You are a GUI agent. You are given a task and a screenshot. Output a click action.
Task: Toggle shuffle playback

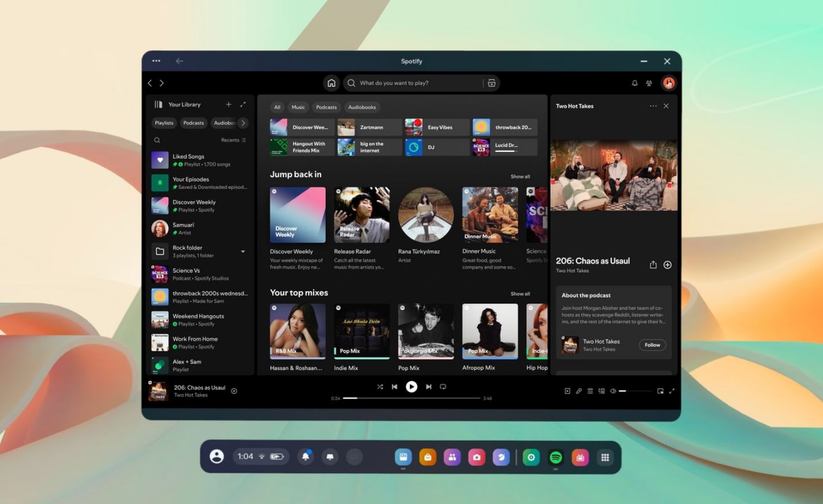click(380, 386)
